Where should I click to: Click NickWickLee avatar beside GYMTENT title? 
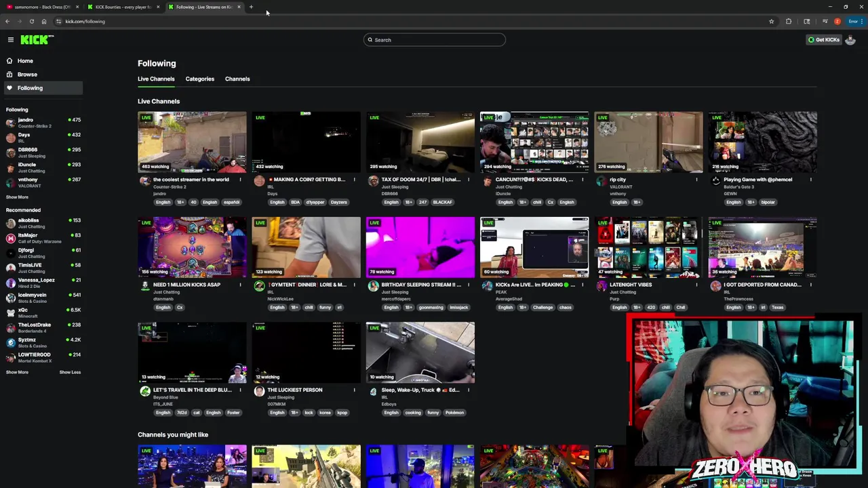pyautogui.click(x=259, y=286)
